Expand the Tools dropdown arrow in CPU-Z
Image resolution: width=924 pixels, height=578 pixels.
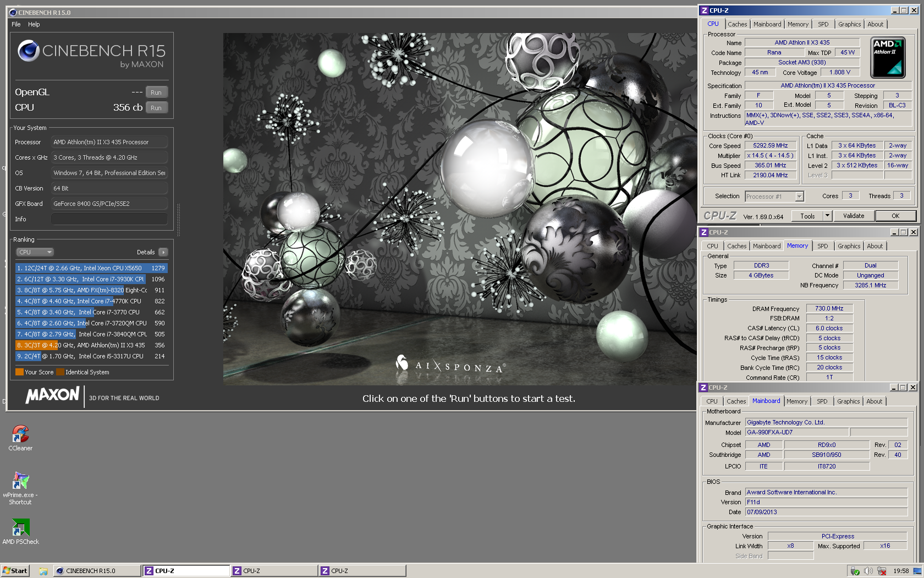827,216
